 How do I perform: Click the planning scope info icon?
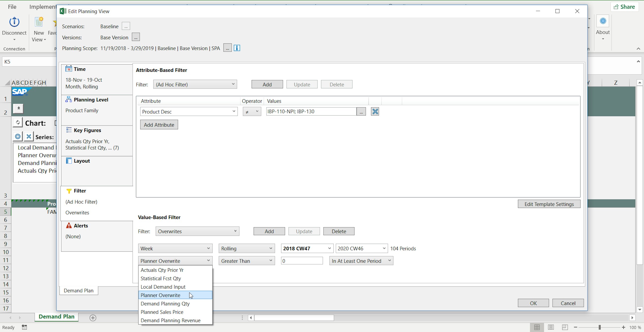point(237,48)
